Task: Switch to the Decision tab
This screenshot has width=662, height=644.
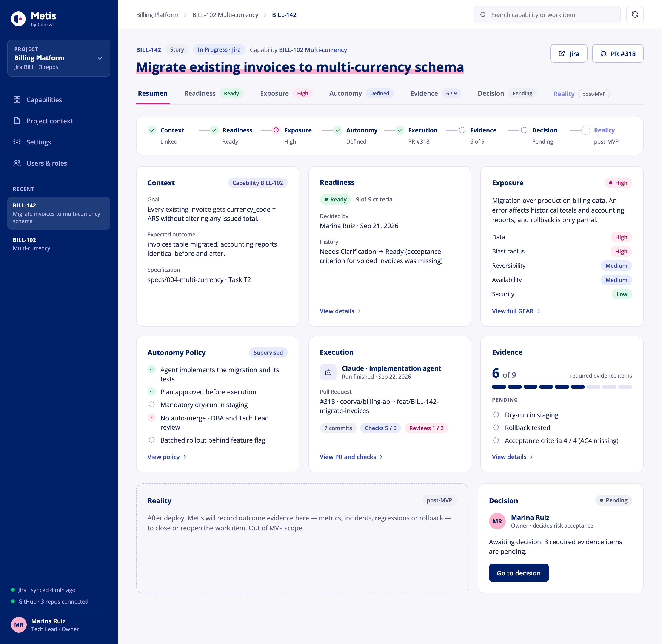Action: (x=507, y=93)
